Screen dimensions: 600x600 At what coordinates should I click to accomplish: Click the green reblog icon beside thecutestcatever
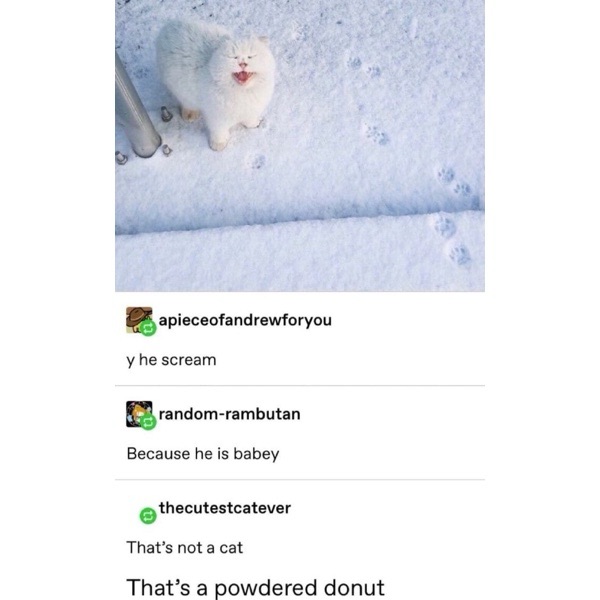148,516
